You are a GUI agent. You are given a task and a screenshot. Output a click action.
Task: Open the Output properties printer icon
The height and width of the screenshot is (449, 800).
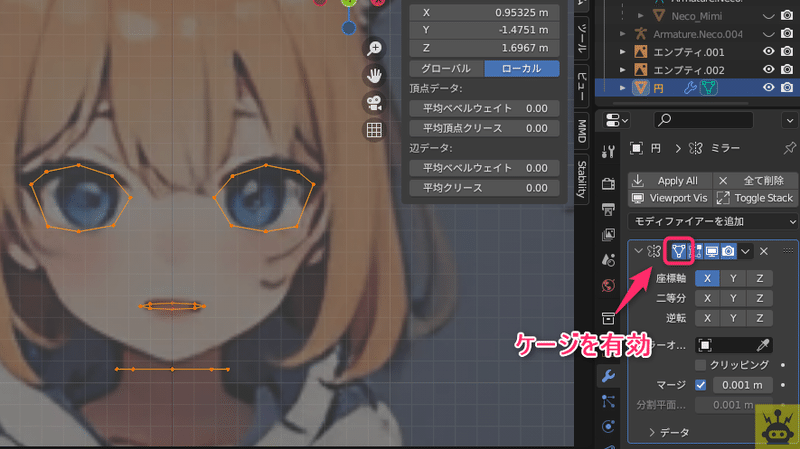(608, 209)
